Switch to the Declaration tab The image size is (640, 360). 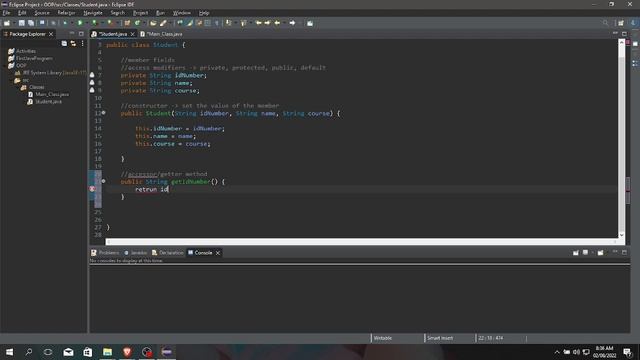[168, 253]
